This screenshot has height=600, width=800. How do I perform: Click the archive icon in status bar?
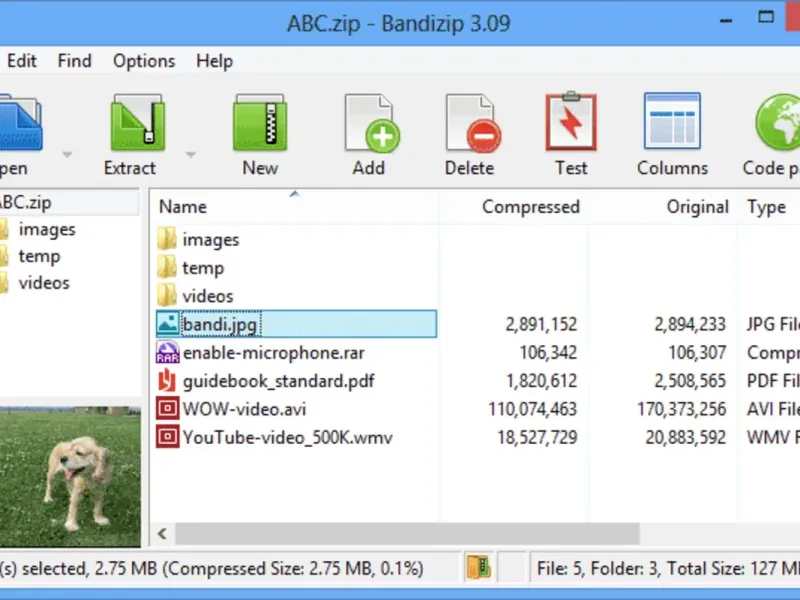coord(478,568)
